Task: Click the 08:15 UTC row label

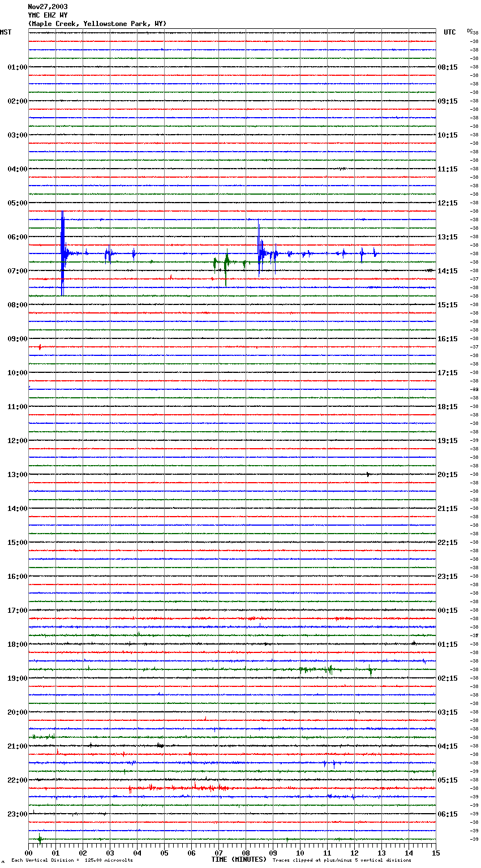Action: [448, 67]
